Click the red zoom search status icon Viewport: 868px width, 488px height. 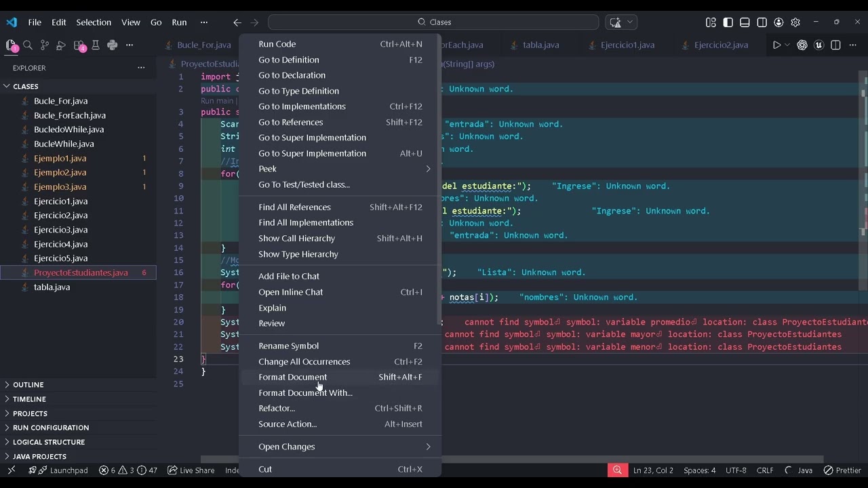(x=617, y=470)
